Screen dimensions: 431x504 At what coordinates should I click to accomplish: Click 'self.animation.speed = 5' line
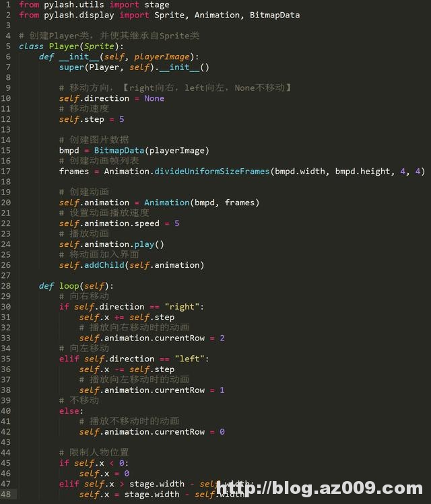pyautogui.click(x=119, y=223)
